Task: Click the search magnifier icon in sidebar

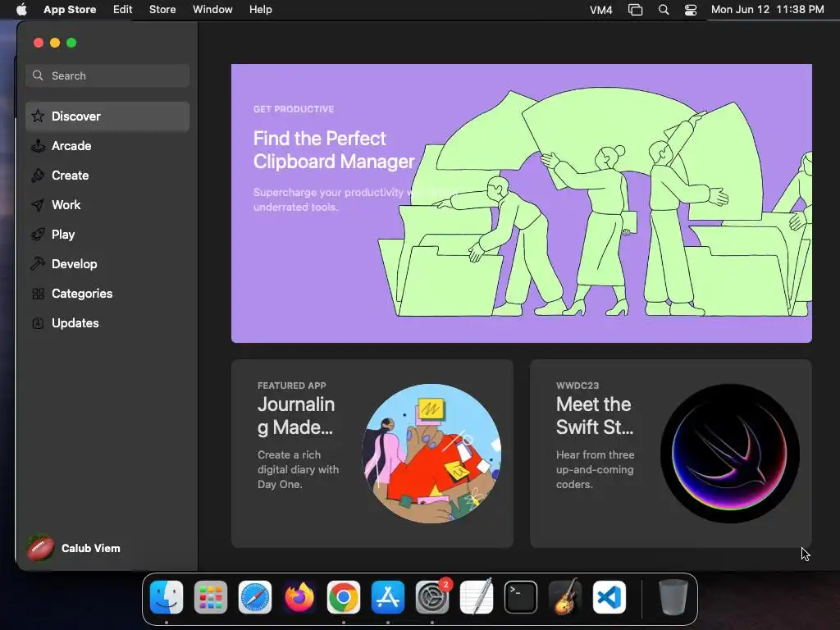Action: point(38,75)
